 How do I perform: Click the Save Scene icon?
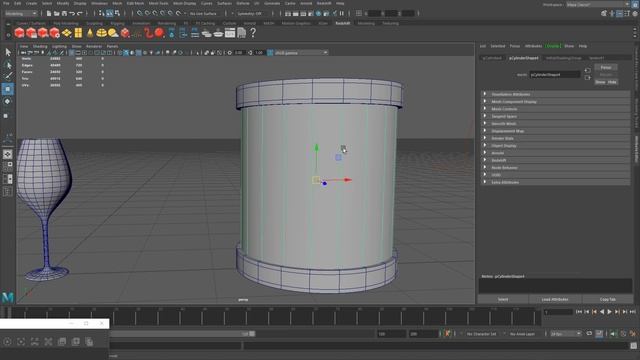(64, 13)
